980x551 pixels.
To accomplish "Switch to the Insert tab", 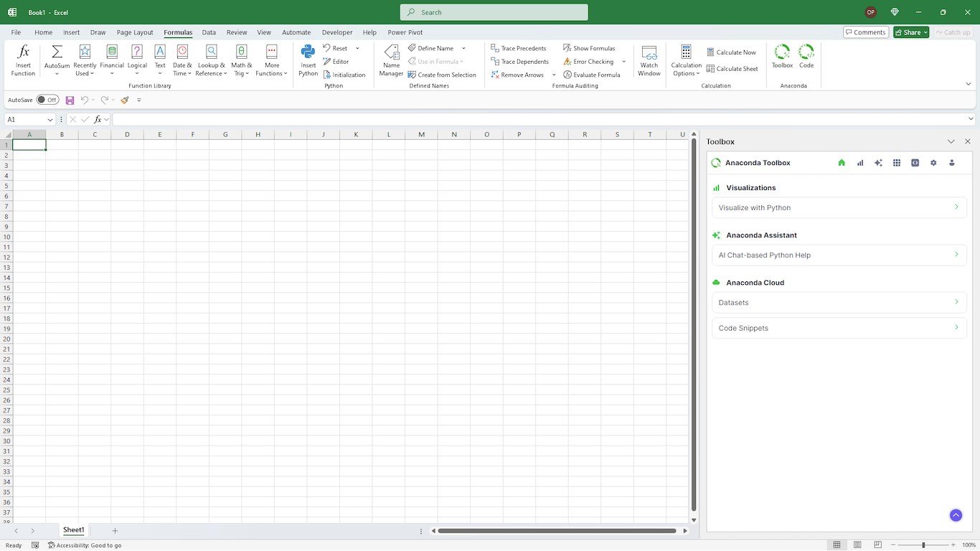I will [71, 32].
